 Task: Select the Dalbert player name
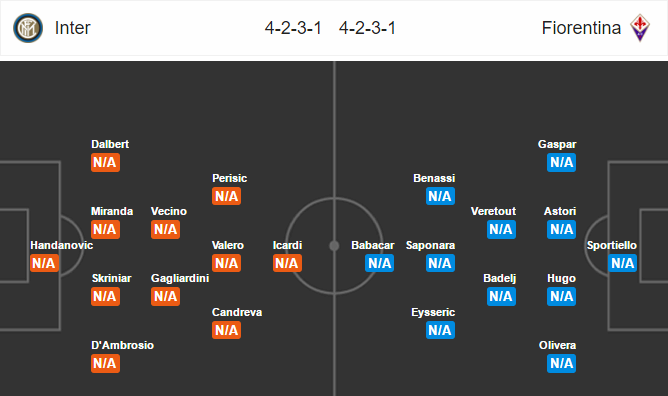[110, 144]
